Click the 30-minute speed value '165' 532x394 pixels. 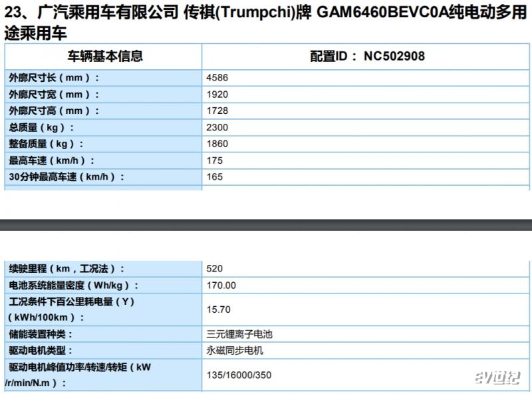pyautogui.click(x=214, y=177)
